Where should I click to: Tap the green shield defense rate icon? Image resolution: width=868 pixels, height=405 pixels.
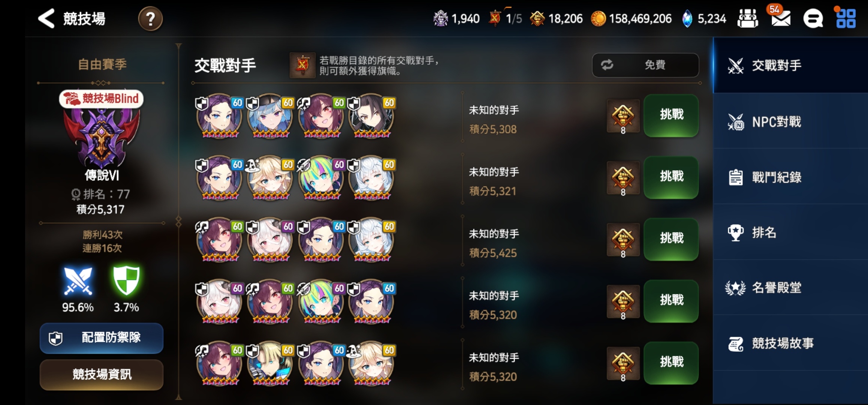[126, 280]
